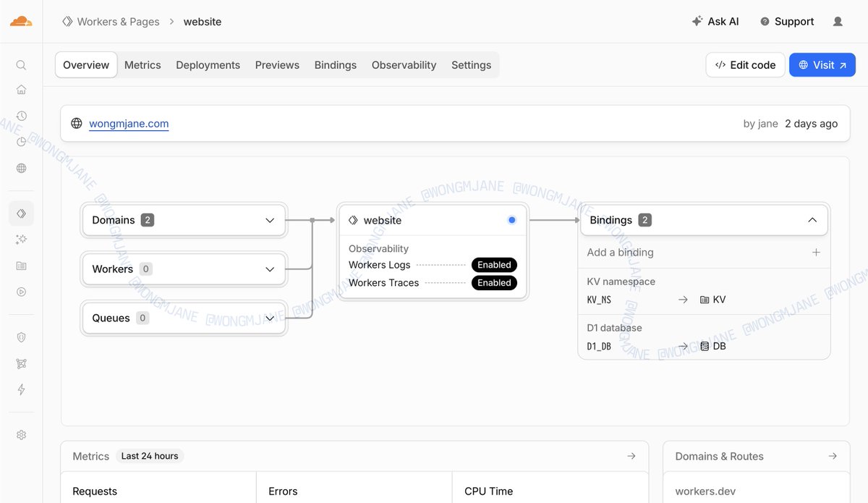Toggle Workers Traces Enabled badge
Screen dimensions: 868x503
(494, 283)
